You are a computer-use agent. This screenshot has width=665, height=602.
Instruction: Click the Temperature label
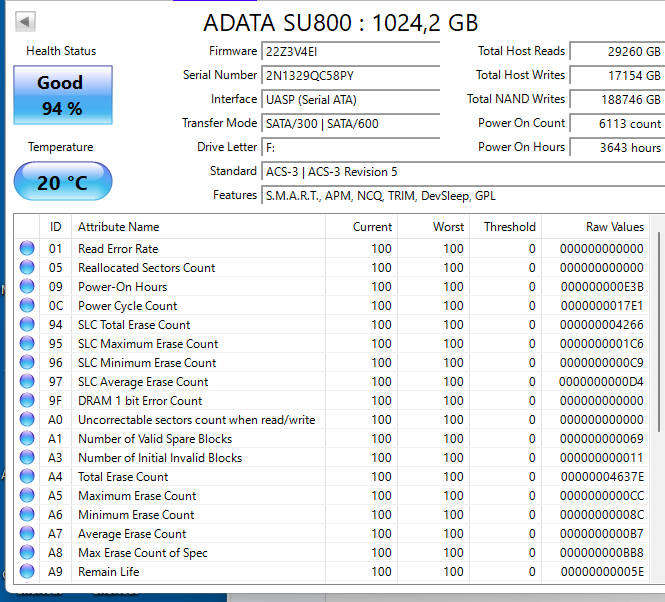coord(61,147)
